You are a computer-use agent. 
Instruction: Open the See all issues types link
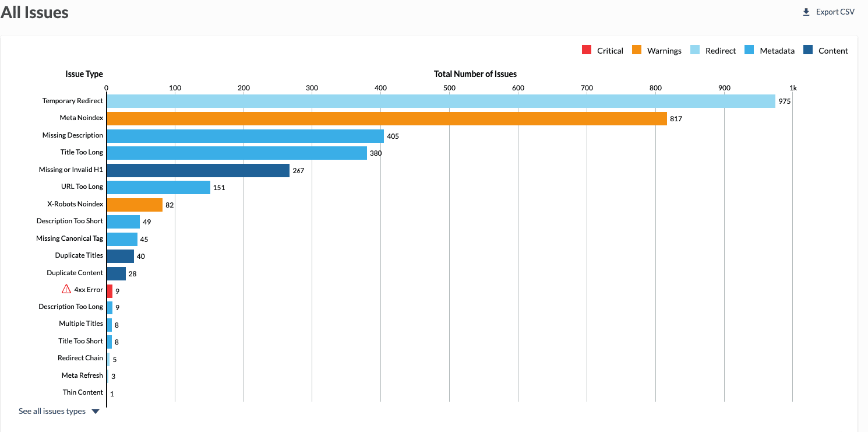52,412
